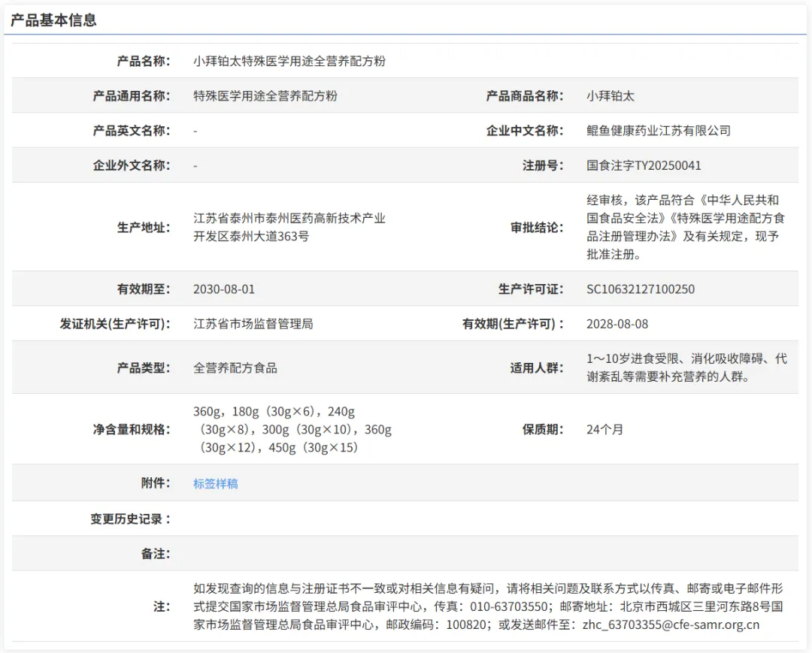This screenshot has width=812, height=653.
Task: Click shelf life value 24个月
Action: point(604,430)
